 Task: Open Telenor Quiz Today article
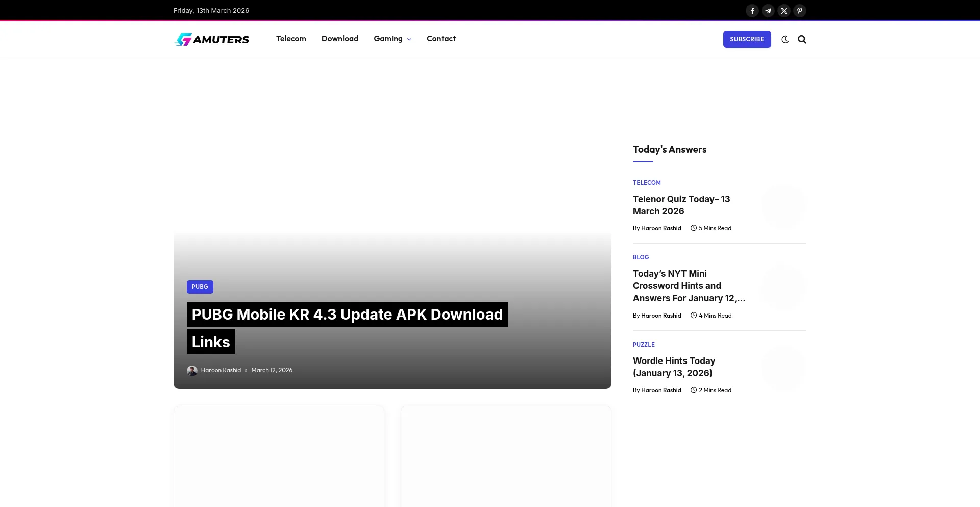(x=681, y=205)
